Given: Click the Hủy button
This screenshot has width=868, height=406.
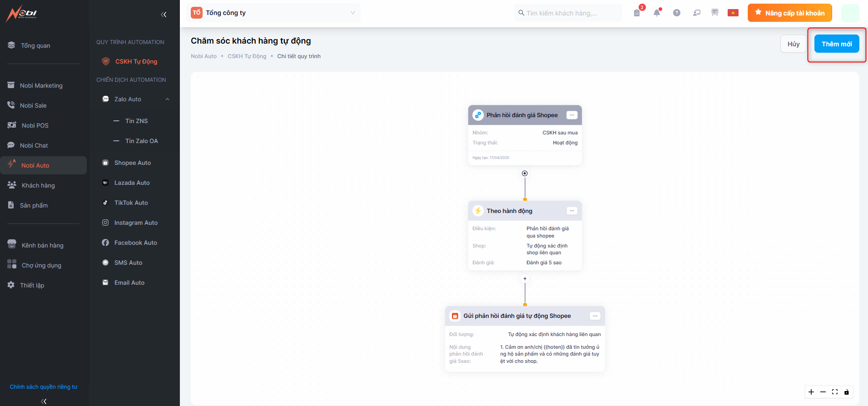Looking at the screenshot, I should [793, 44].
